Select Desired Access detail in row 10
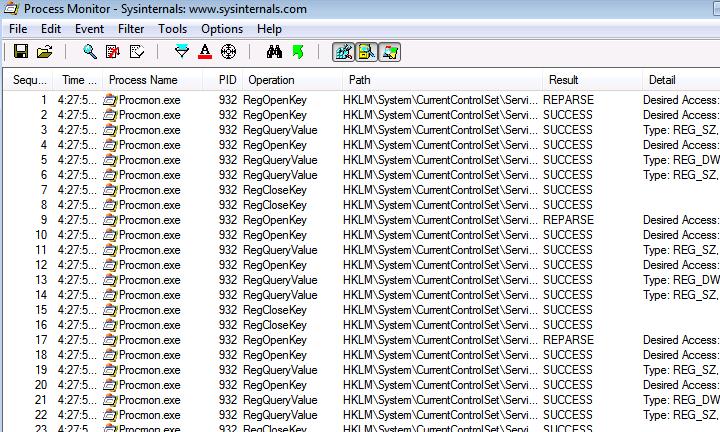This screenshot has height=432, width=720. tap(681, 235)
